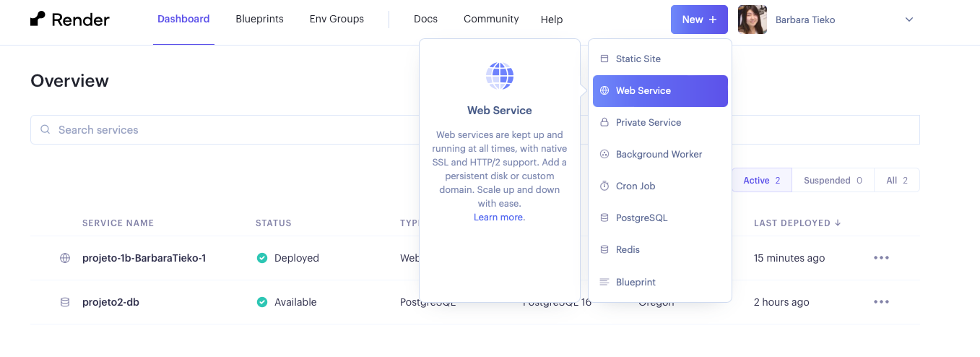The image size is (980, 357).
Task: Choose PostgreSQL from the New menu
Action: tap(660, 218)
